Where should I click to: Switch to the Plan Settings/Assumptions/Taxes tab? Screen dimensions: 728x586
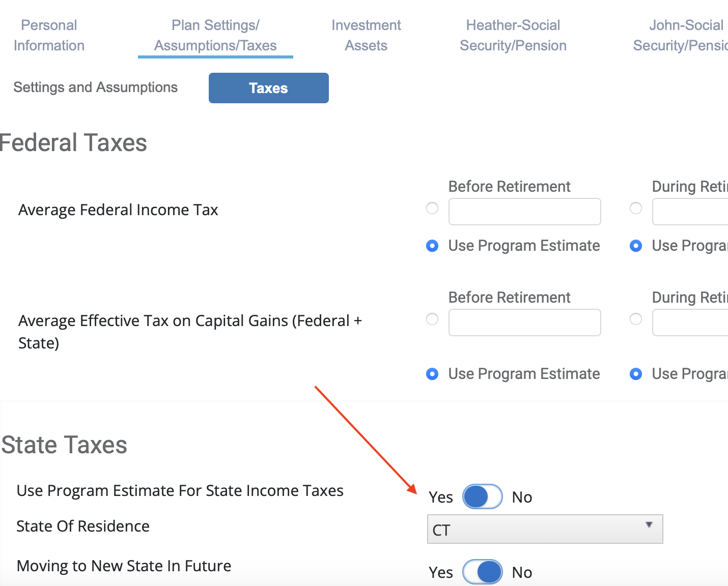(215, 35)
